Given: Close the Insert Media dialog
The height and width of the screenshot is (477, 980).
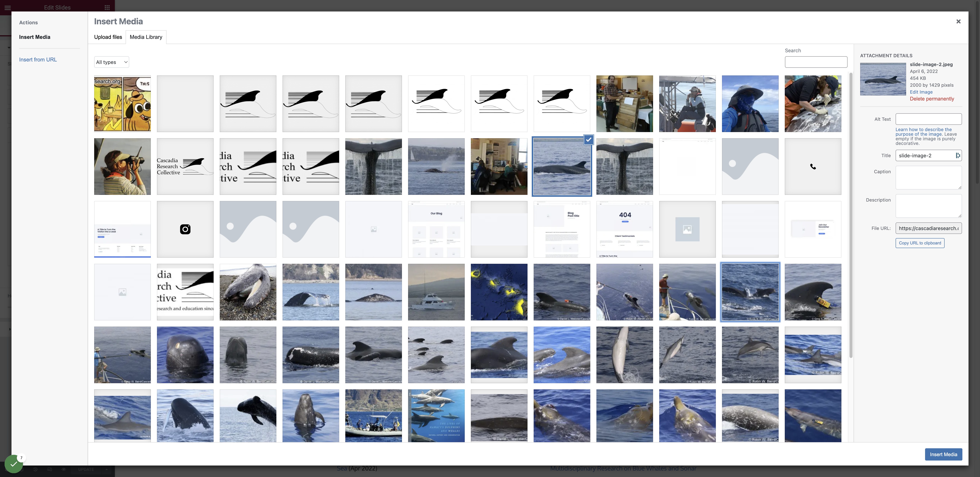Looking at the screenshot, I should [958, 22].
